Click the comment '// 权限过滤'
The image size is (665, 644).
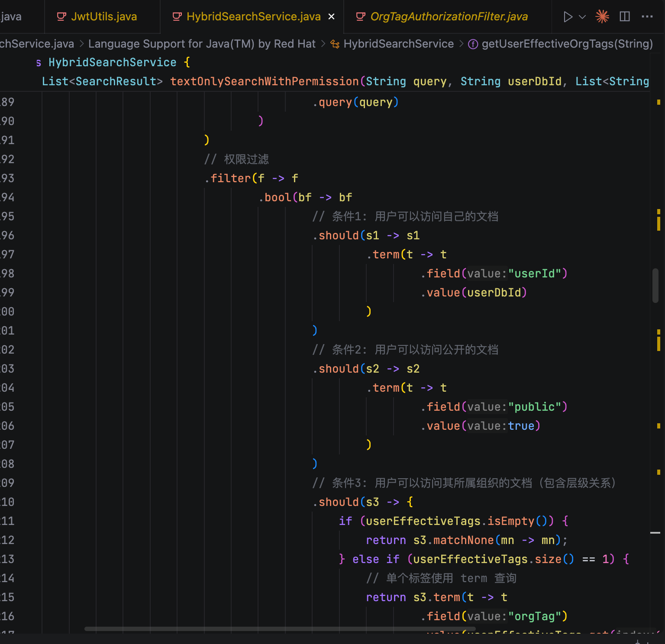(236, 159)
